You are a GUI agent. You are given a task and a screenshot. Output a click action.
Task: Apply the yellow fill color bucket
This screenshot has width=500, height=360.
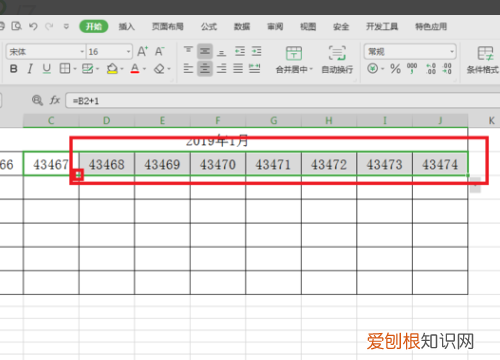[x=112, y=69]
